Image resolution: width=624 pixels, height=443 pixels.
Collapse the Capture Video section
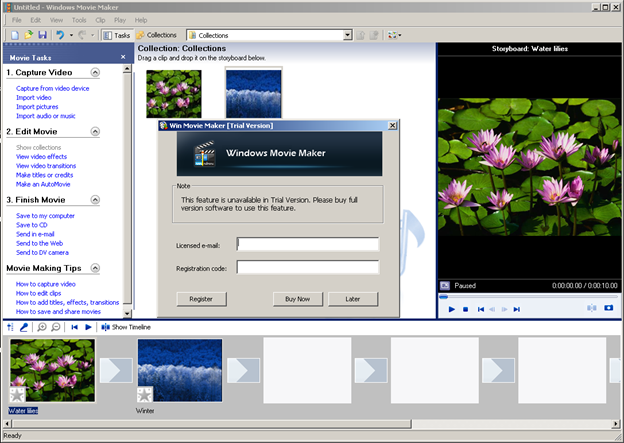94,73
